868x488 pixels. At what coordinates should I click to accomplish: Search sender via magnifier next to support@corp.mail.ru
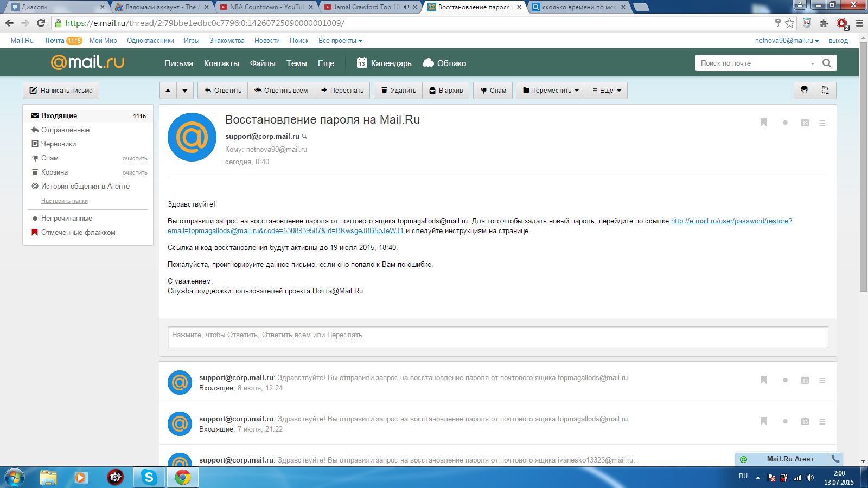[304, 137]
